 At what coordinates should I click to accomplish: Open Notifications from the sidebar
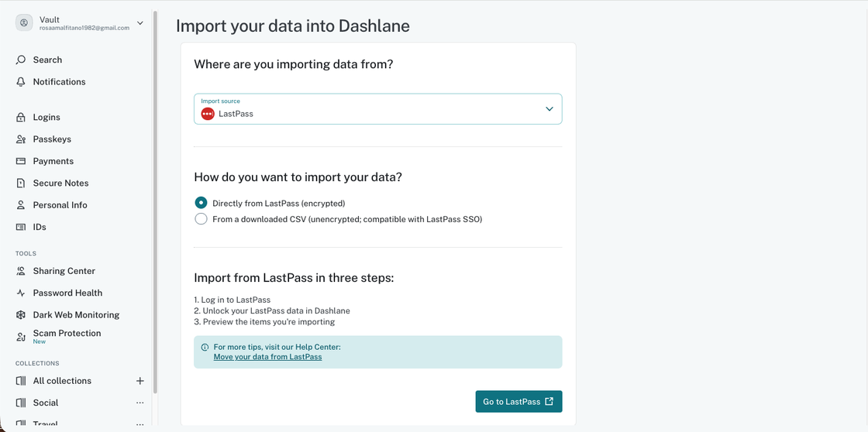tap(59, 82)
